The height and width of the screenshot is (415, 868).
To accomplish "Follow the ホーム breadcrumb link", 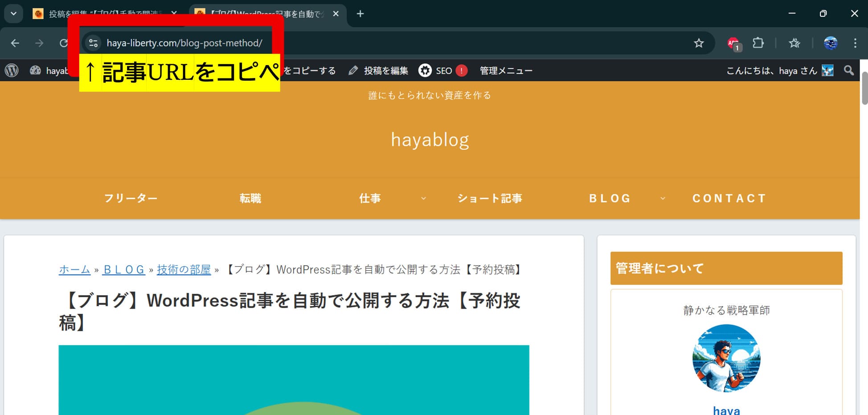I will tap(74, 270).
